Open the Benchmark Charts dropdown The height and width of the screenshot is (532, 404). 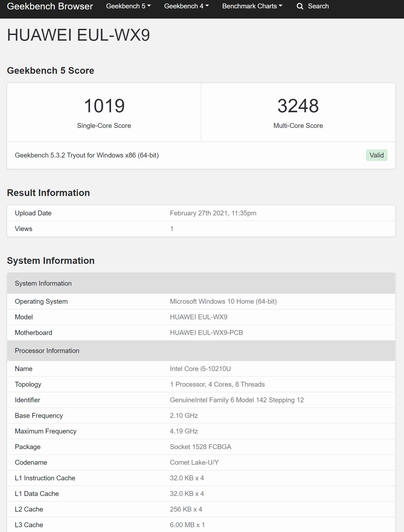252,6
